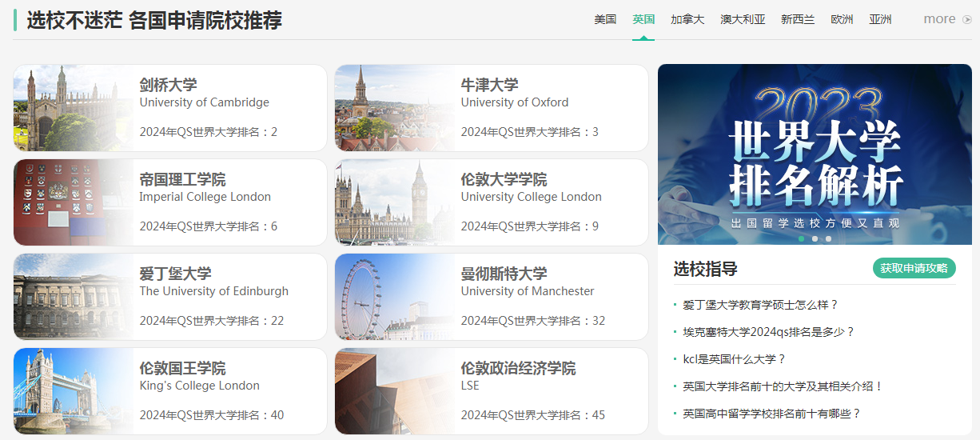Click King's College QS ranking 40 text

211,415
